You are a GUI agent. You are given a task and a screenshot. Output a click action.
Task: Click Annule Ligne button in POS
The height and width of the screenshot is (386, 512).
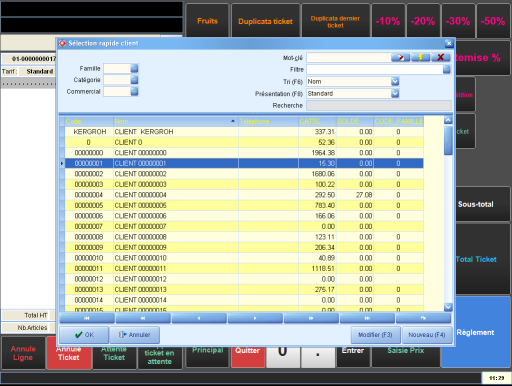click(x=23, y=353)
